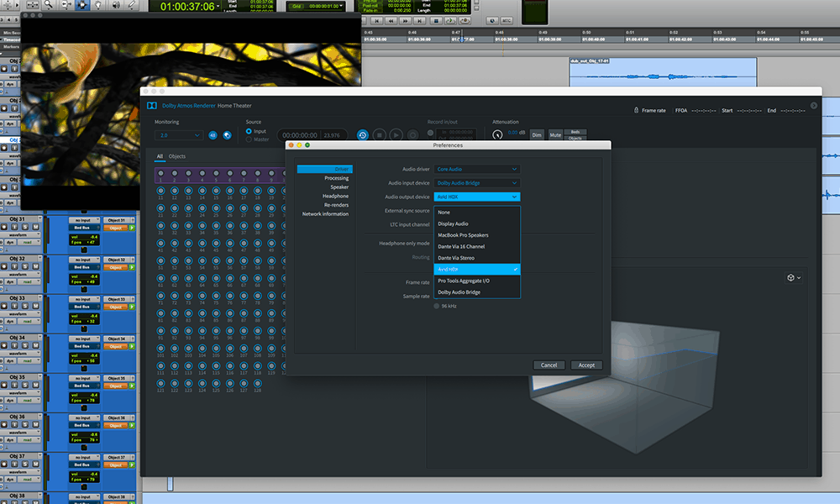The width and height of the screenshot is (840, 504).
Task: Click the Dolby logo in Renderer window
Action: click(x=152, y=106)
